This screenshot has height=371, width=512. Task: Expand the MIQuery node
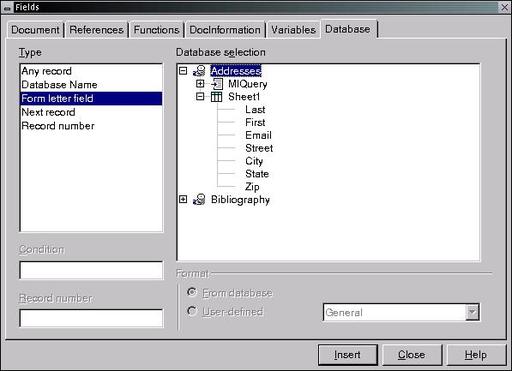(x=200, y=84)
